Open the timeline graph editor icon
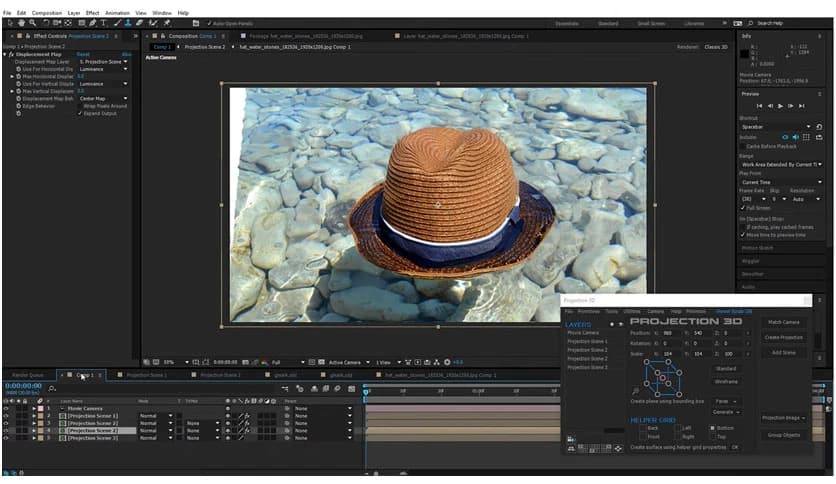This screenshot has height=484, width=836. [x=351, y=389]
